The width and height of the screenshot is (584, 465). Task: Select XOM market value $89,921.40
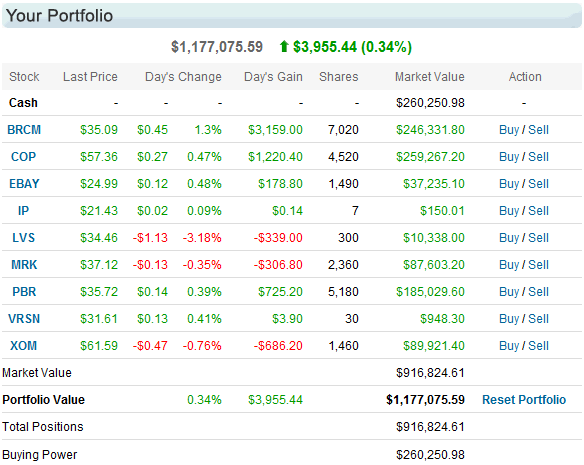(x=434, y=346)
